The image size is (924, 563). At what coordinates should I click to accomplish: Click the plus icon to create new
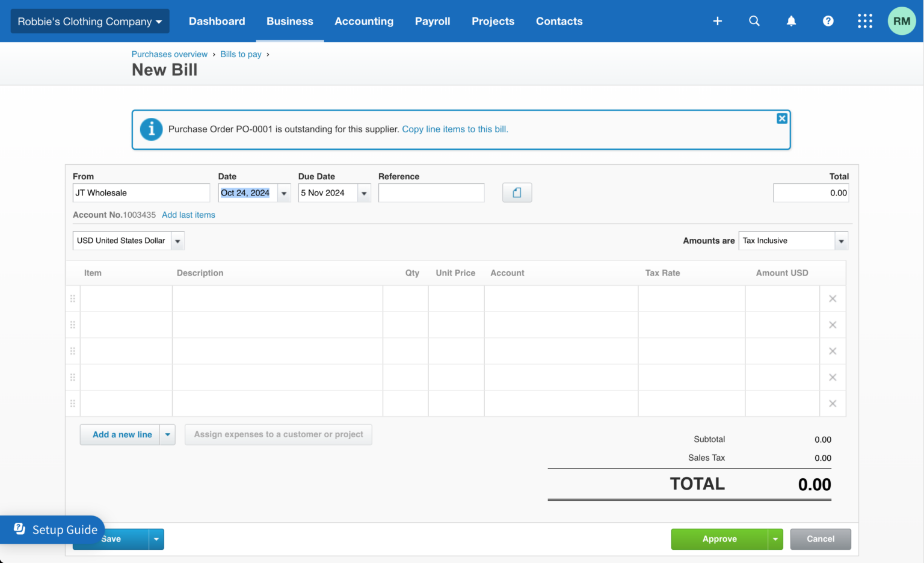click(717, 20)
